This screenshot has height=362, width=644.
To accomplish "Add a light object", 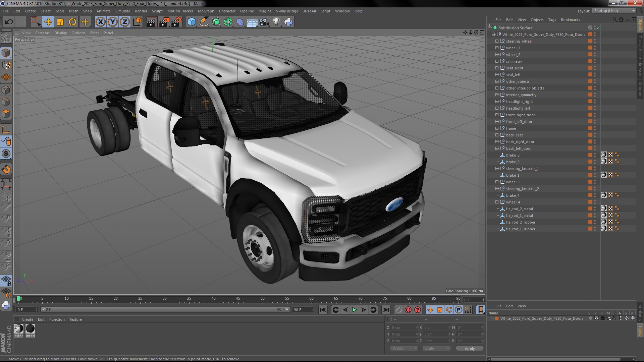I will pos(276,22).
